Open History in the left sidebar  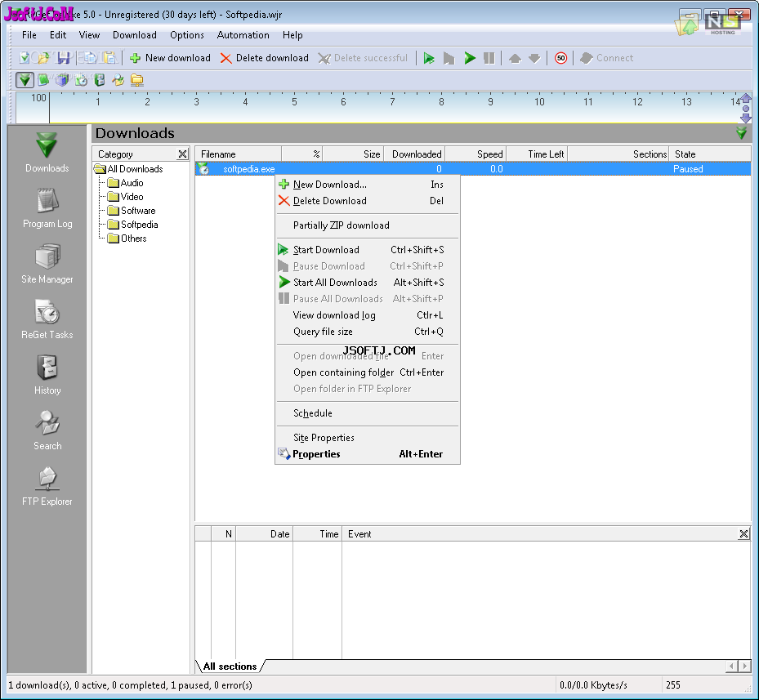[47, 375]
